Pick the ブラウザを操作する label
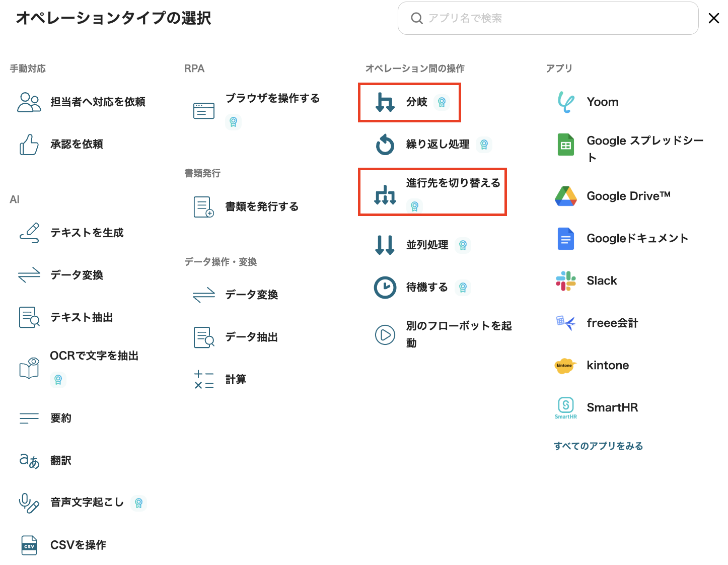 tap(273, 98)
